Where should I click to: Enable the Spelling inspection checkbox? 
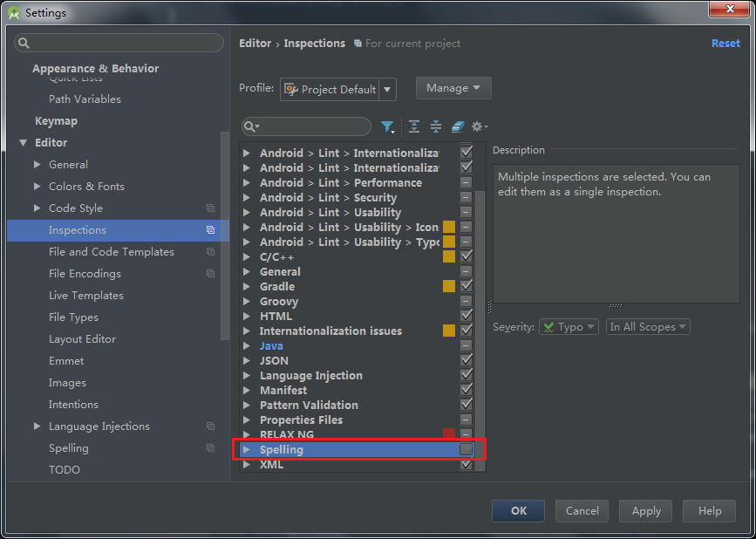click(x=466, y=449)
